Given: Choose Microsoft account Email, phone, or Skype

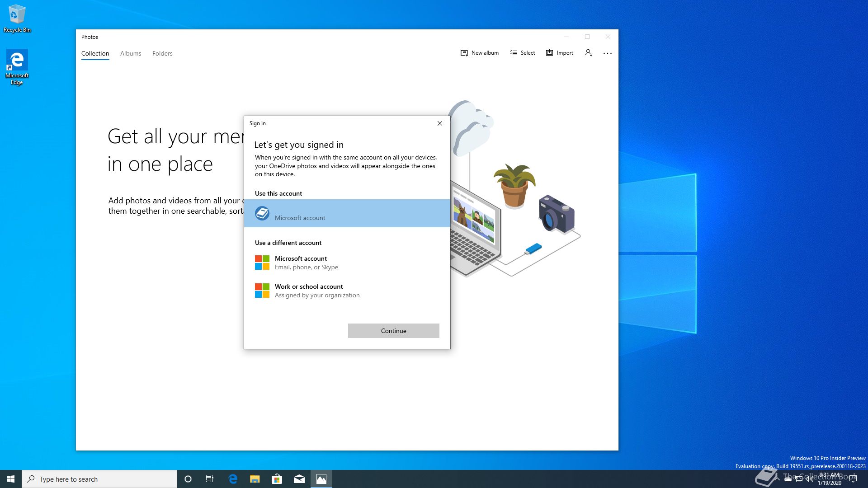Looking at the screenshot, I should (347, 263).
